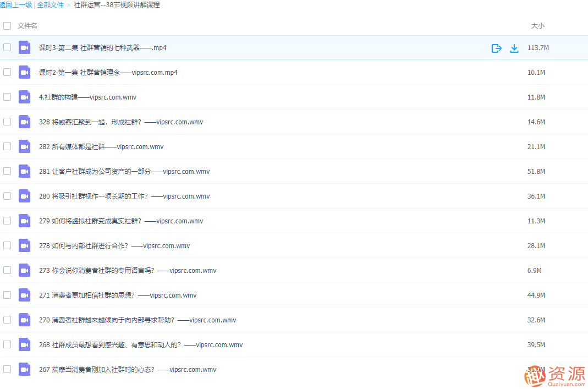Check the box for 课时2-第一集 file
588x389 pixels.
pyautogui.click(x=7, y=72)
